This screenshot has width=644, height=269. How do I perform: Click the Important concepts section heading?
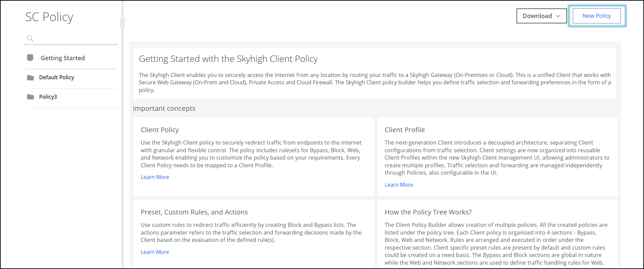(164, 108)
